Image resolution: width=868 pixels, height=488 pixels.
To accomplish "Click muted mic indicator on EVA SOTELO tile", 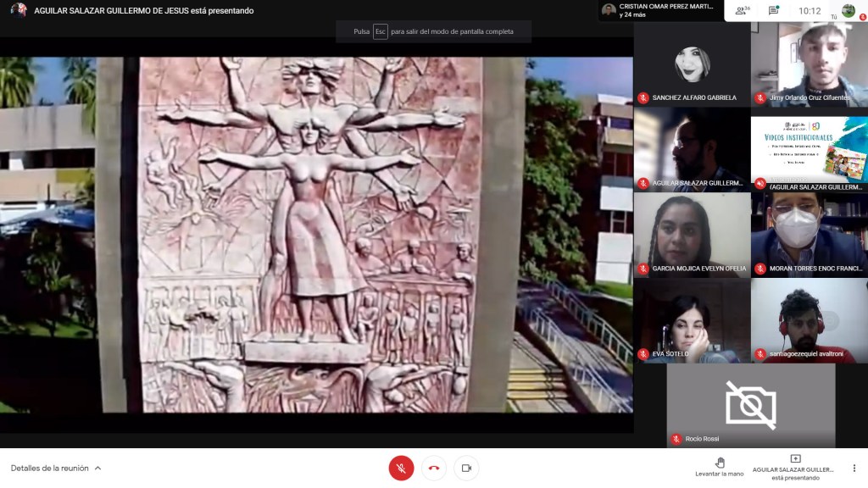I will point(643,354).
